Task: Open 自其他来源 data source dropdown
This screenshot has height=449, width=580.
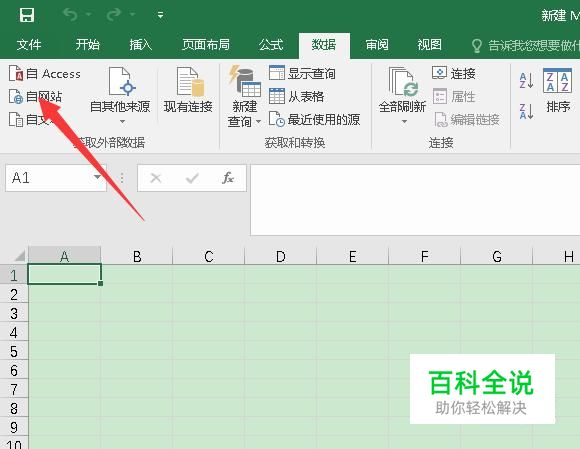Action: coord(120,95)
